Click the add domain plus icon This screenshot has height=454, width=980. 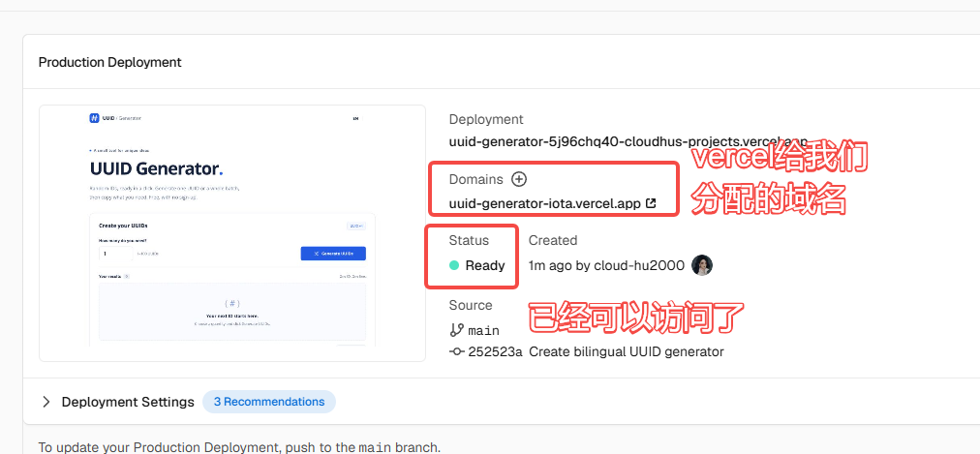pyautogui.click(x=519, y=179)
